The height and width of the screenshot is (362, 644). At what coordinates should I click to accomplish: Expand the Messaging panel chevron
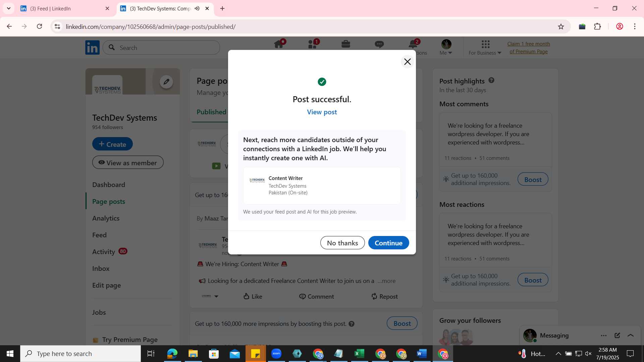click(x=631, y=336)
